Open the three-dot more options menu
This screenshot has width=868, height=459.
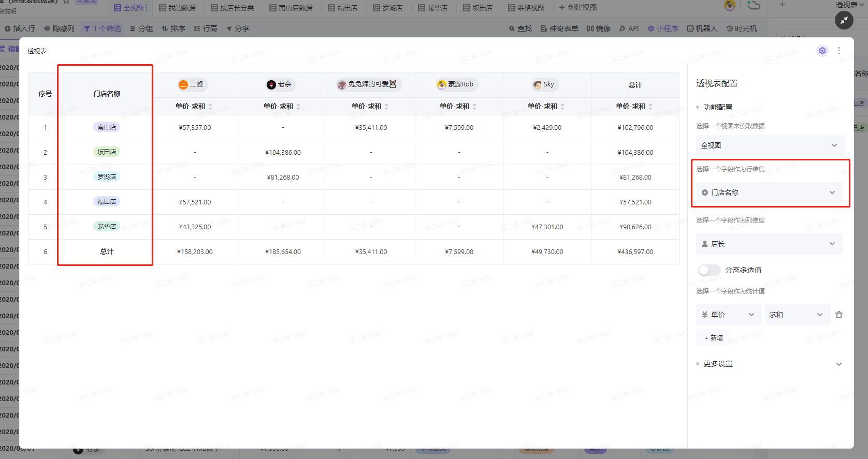pos(839,51)
